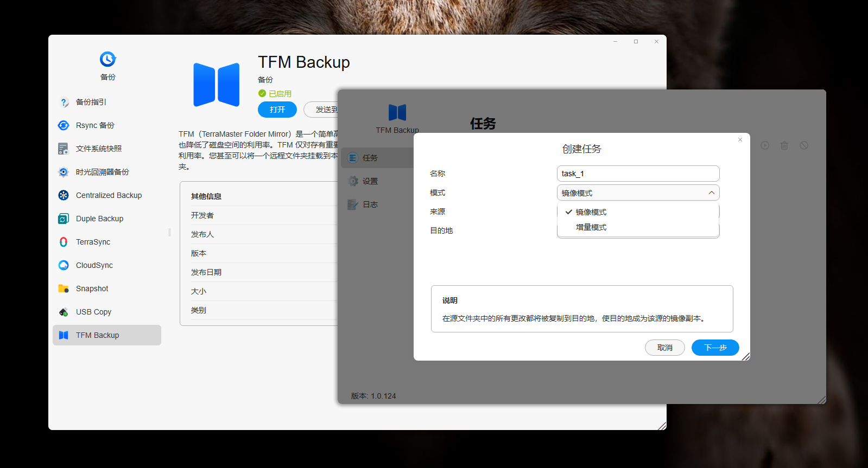
Task: Open the 备份指引 backup guide icon
Action: pyautogui.click(x=64, y=102)
